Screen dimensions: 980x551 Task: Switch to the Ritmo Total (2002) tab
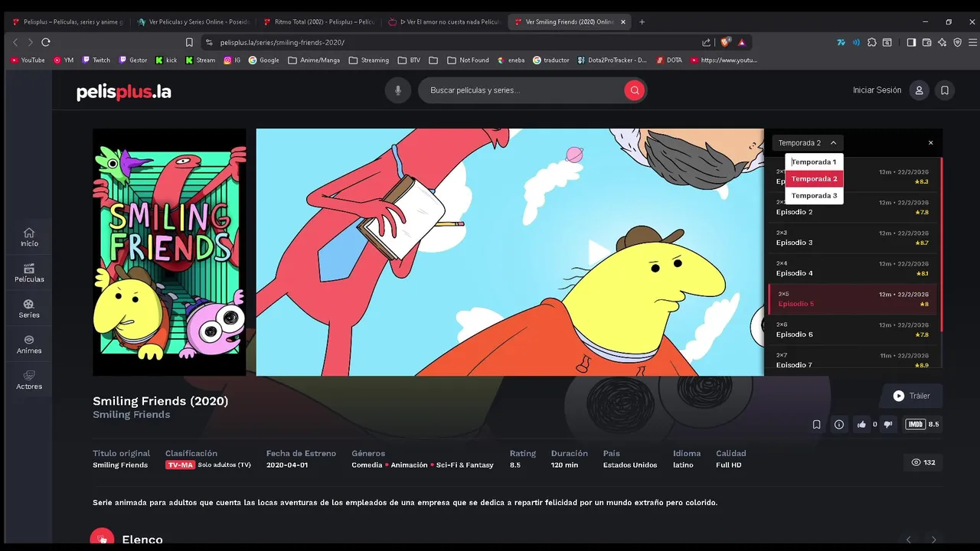click(318, 22)
